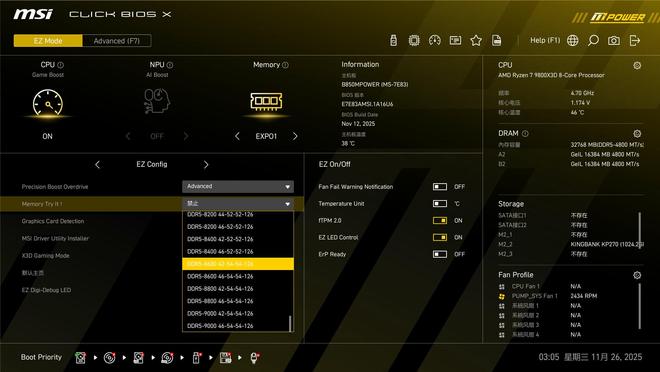Go to next EZ Config page arrow
This screenshot has height=372, width=660.
(206, 165)
